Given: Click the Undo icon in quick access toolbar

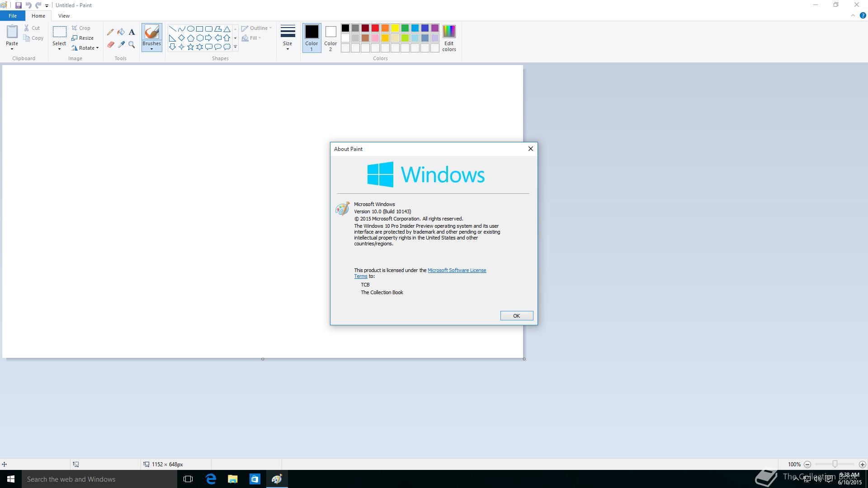Looking at the screenshot, I should click(x=28, y=5).
